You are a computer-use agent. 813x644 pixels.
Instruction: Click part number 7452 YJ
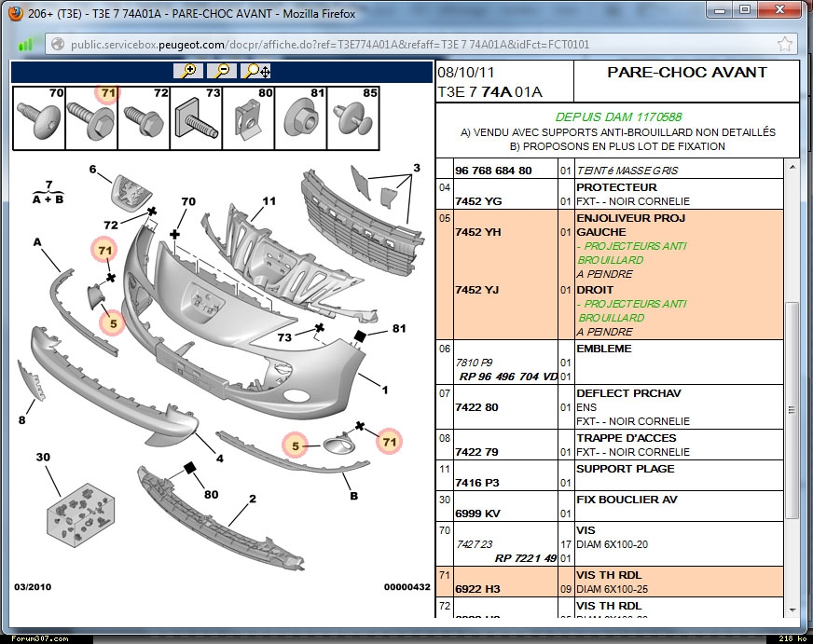477,290
